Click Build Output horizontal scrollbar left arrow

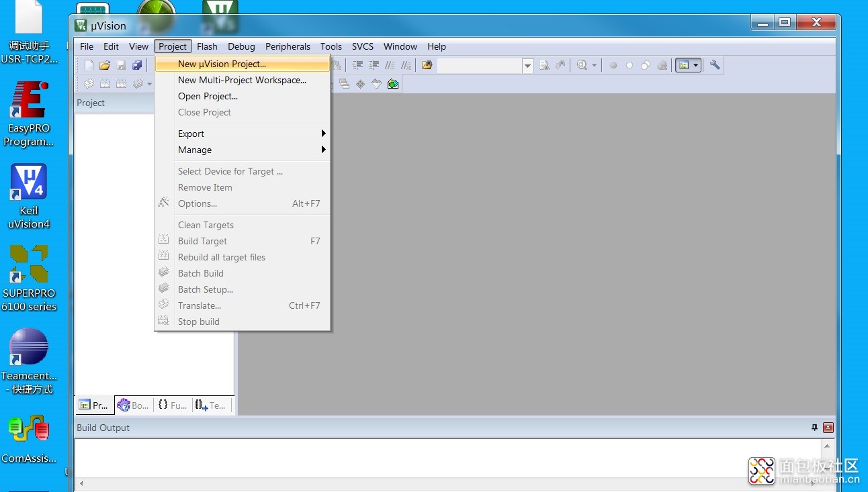pos(81,483)
